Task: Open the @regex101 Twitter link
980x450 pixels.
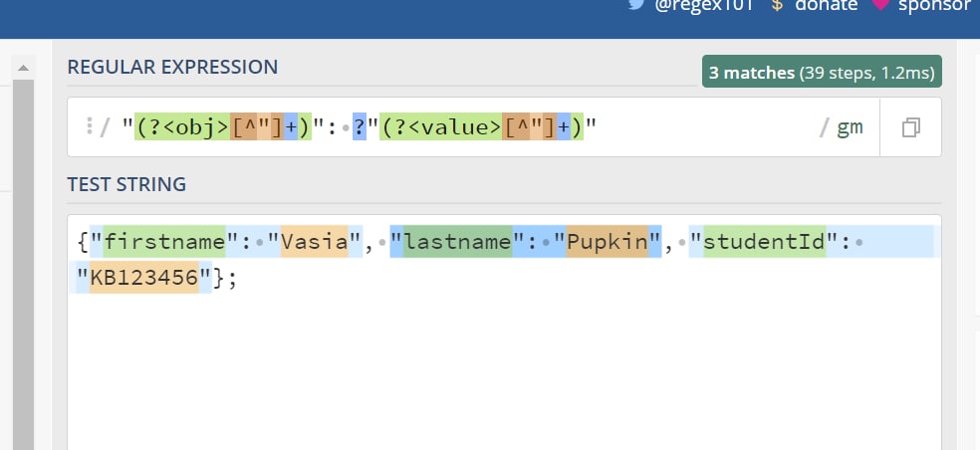Action: (x=703, y=6)
